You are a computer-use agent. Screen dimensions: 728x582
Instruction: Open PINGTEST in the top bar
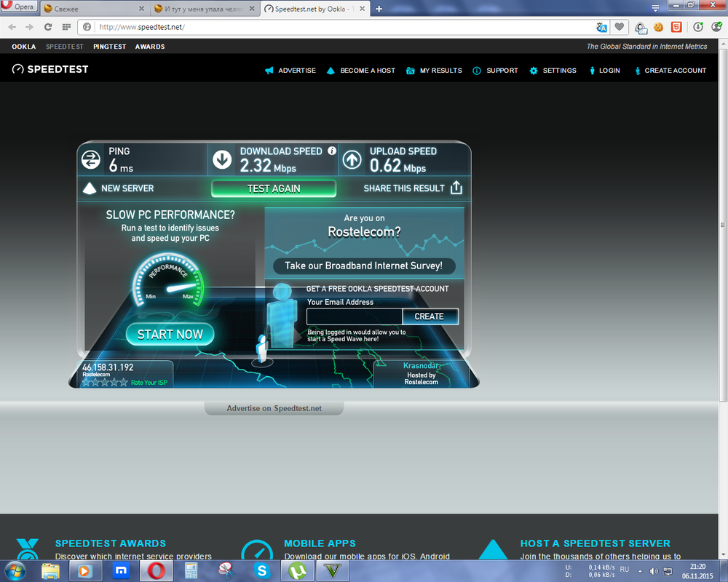pos(110,47)
